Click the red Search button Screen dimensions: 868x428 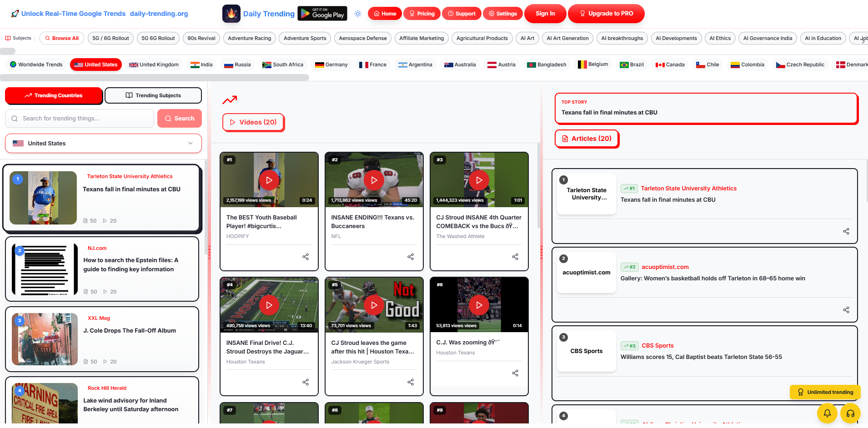click(180, 119)
